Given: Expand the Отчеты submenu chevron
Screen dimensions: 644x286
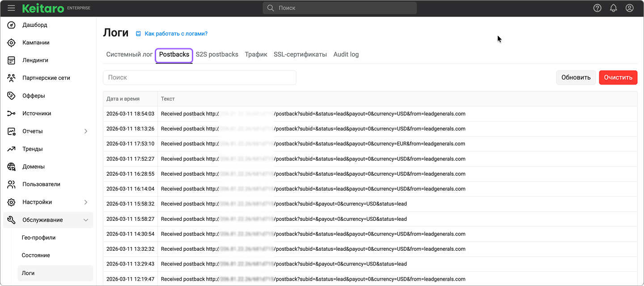Looking at the screenshot, I should 86,131.
